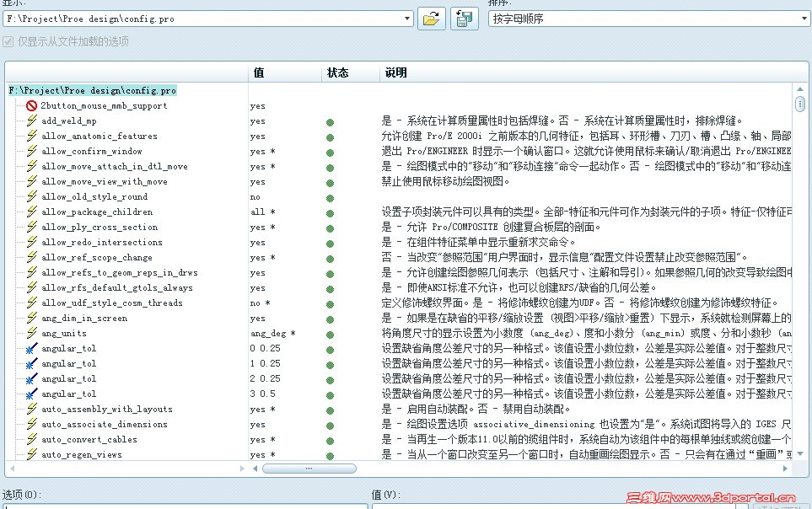Click the lightning icon beside ang_dim_in_screen
Viewport: 812px width, 509px height.
(x=32, y=318)
